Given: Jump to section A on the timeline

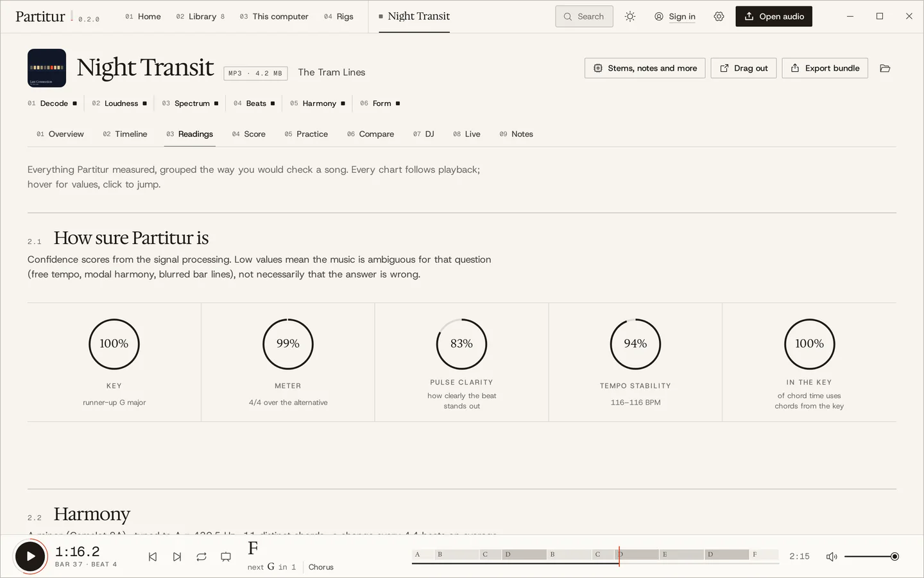Looking at the screenshot, I should point(423,554).
